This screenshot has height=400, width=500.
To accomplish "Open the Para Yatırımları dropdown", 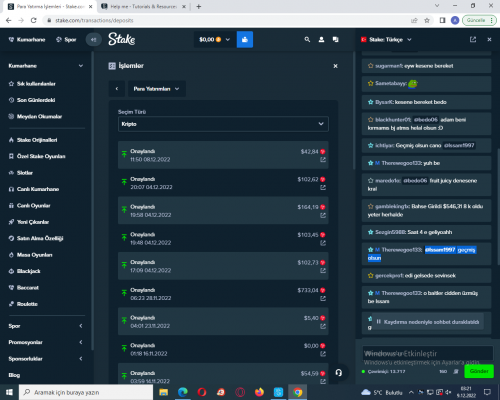I will click(157, 89).
